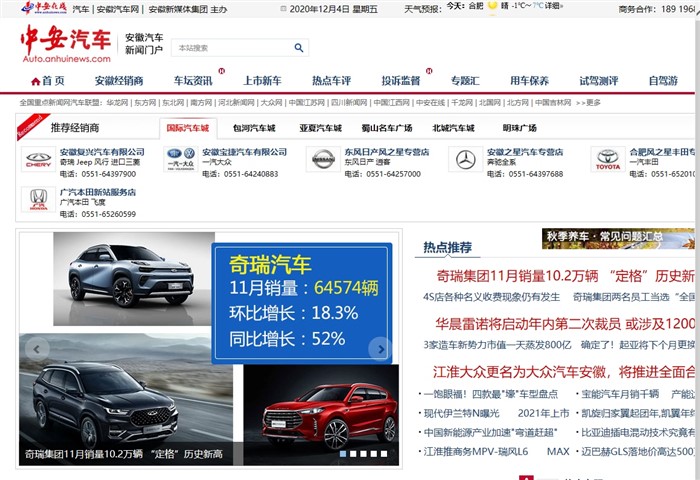The image size is (700, 480).
Task: Click the 中安汽车 site logo
Action: tap(66, 43)
